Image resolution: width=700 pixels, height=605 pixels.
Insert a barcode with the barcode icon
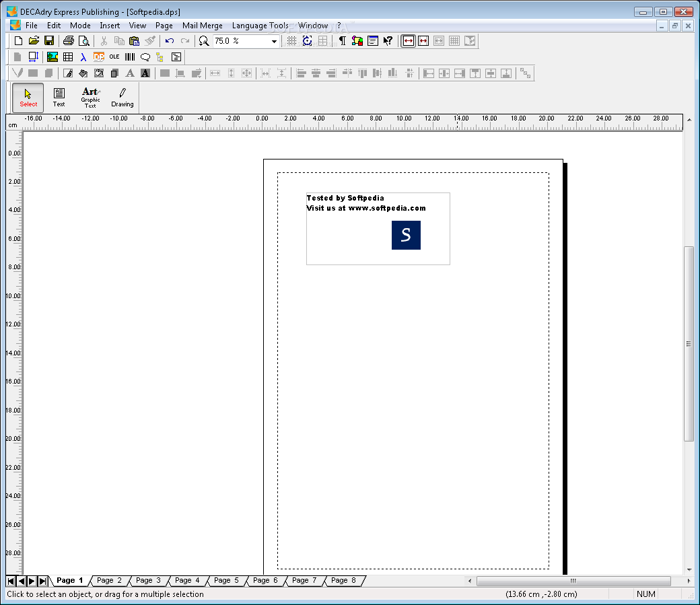click(x=130, y=57)
